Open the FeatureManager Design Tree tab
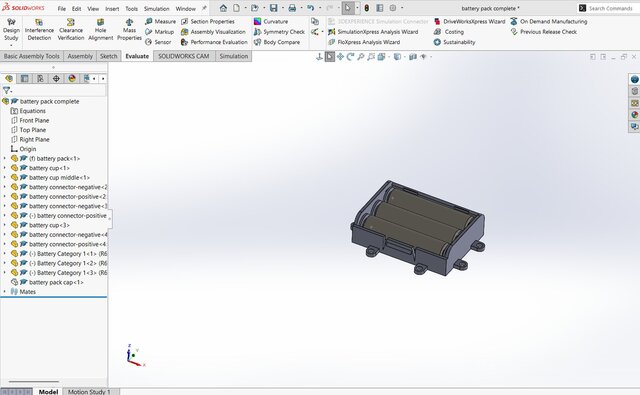Screen dimensions: 640x395 tap(9, 78)
